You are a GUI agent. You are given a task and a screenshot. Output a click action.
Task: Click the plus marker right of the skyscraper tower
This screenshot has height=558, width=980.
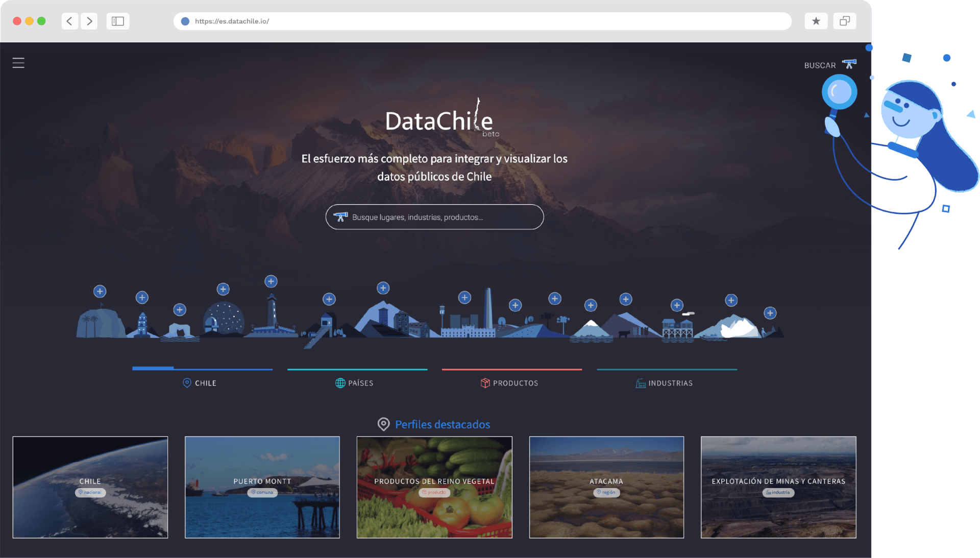coord(516,305)
